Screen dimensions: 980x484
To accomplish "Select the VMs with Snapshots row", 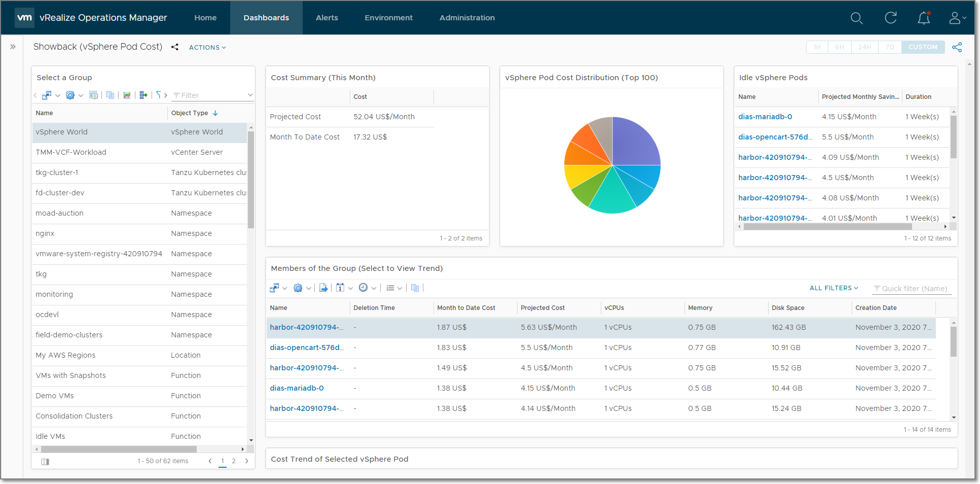I will coord(140,376).
